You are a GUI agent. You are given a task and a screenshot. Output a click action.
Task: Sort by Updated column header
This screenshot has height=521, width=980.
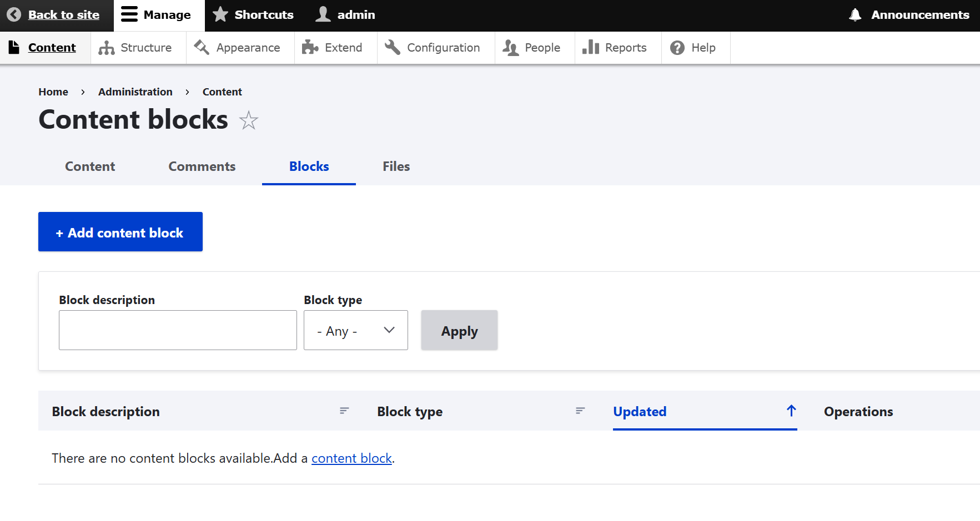coord(640,412)
